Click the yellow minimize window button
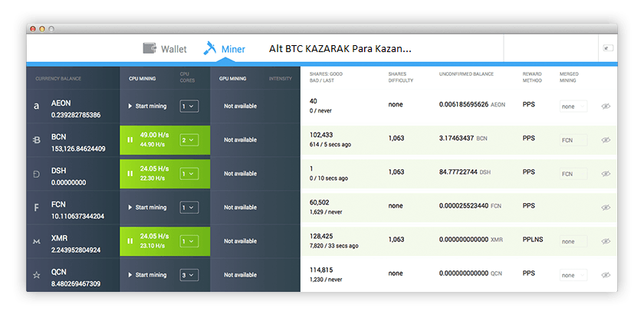644x321 pixels. (x=42, y=29)
